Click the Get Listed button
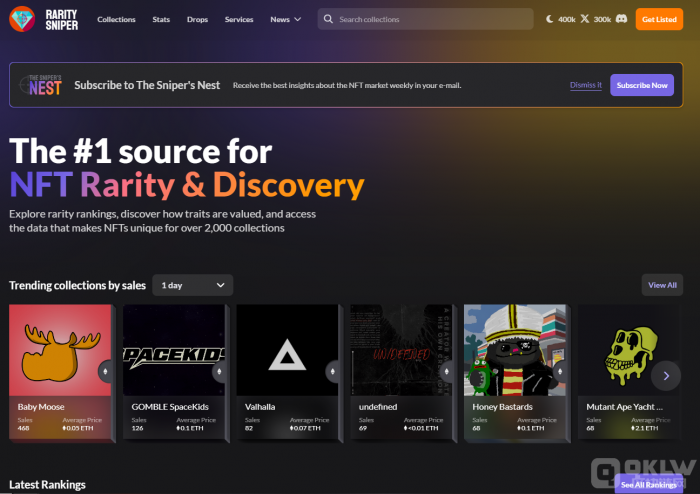 (x=659, y=19)
